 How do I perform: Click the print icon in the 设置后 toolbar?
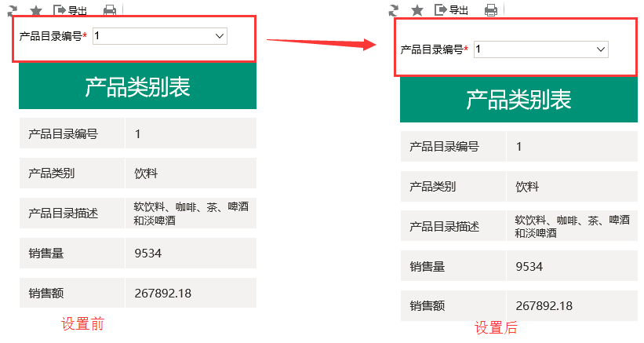(491, 10)
